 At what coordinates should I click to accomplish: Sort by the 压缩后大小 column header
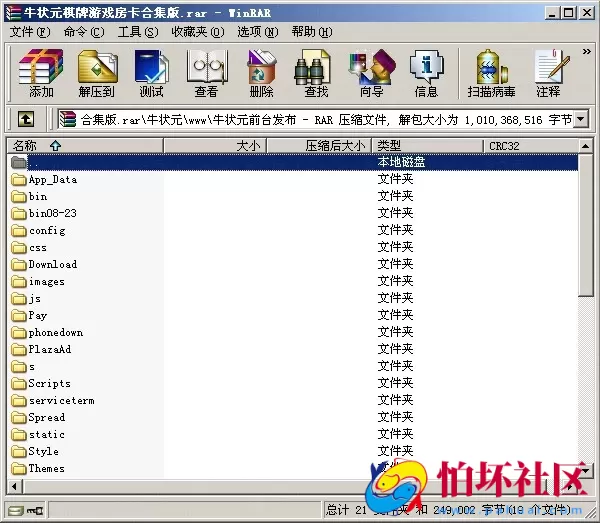click(319, 146)
